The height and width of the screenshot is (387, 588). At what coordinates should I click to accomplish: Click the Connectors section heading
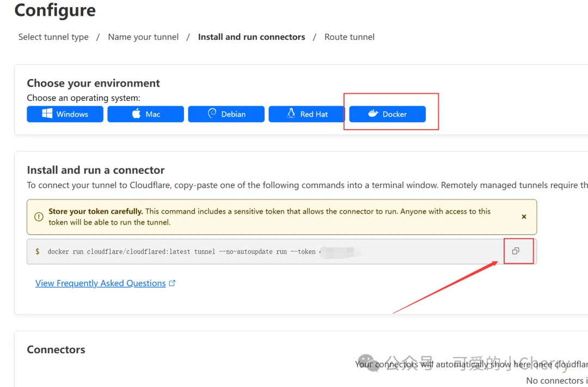[x=56, y=349]
